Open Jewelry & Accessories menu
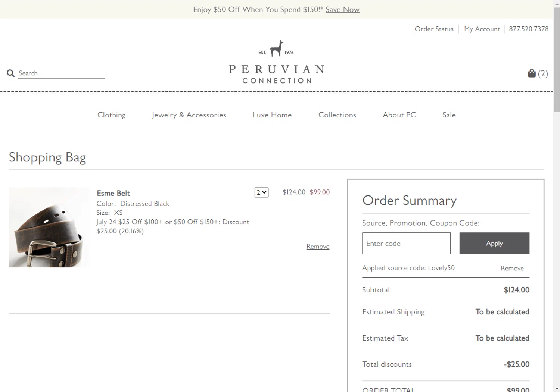560x392 pixels. [x=189, y=115]
